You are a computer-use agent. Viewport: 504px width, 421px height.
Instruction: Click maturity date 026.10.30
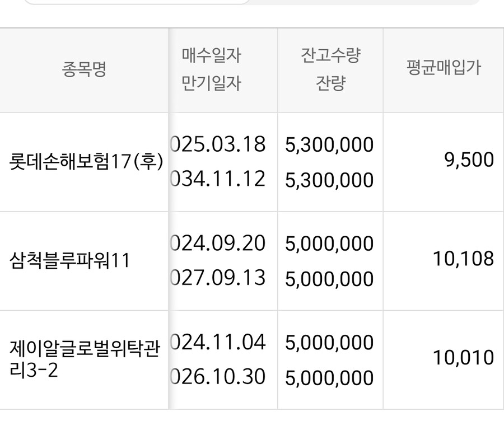tap(217, 377)
